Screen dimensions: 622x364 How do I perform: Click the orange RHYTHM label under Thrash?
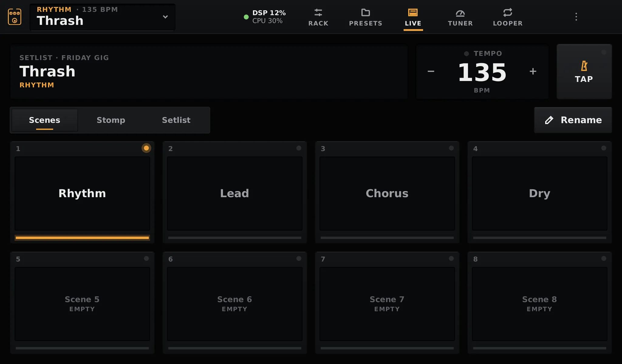click(x=37, y=85)
